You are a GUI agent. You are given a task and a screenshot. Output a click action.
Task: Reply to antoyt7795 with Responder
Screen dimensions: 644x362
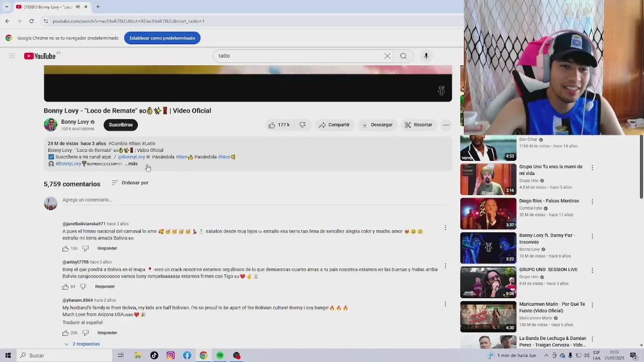pyautogui.click(x=105, y=287)
